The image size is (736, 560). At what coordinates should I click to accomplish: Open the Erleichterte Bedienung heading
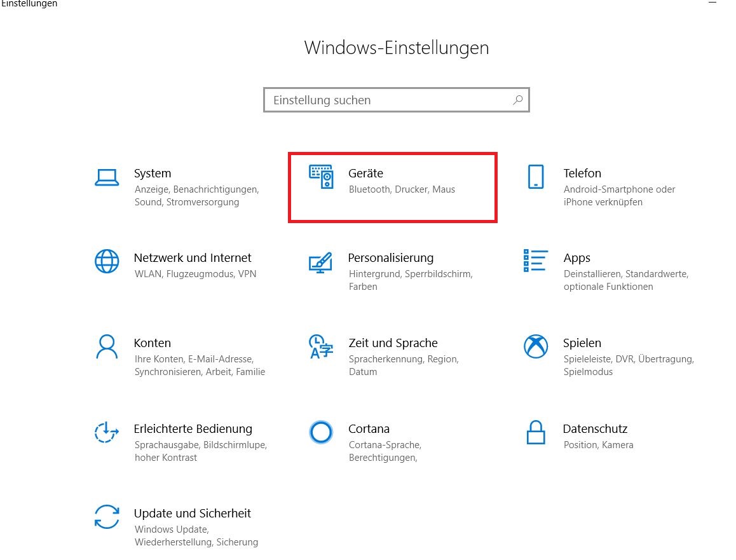tap(193, 429)
